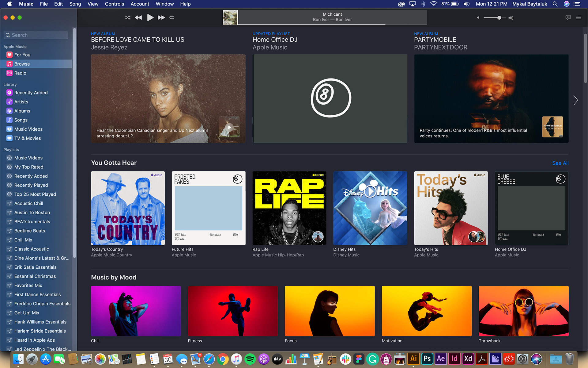This screenshot has height=368, width=588.
Task: Click Apple Music Hip-Hop/Rap curator link
Action: coord(278,255)
